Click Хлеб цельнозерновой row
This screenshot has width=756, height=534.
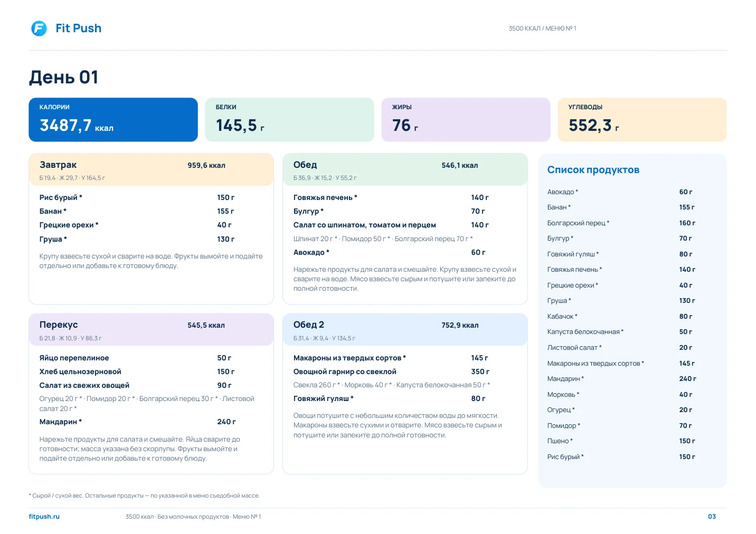pos(137,371)
